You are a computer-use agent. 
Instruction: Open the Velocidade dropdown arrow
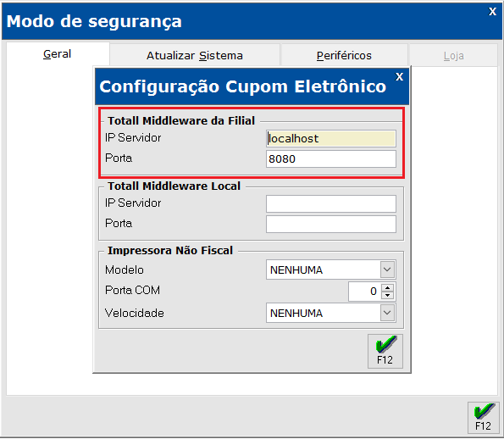[387, 313]
